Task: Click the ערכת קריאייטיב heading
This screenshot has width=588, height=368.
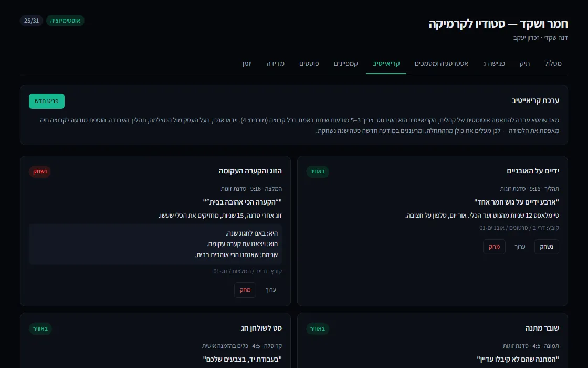Action: coord(535,100)
